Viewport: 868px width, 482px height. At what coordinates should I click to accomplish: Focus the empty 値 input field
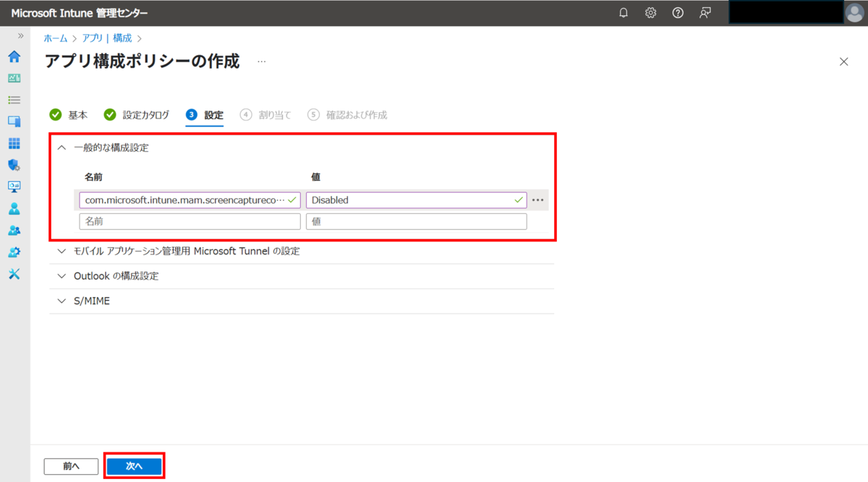[417, 222]
